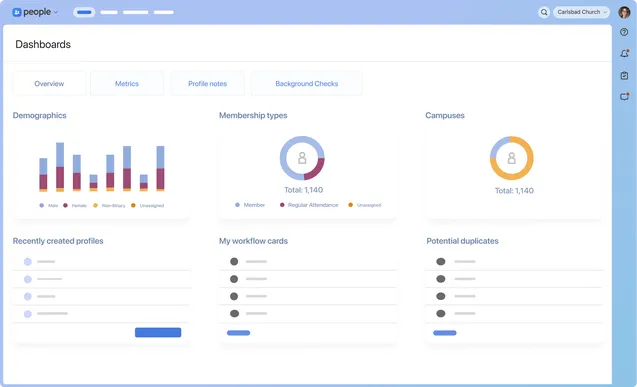Viewport: 637px width, 387px height.
Task: Click the Demographics bar chart
Action: [x=102, y=167]
